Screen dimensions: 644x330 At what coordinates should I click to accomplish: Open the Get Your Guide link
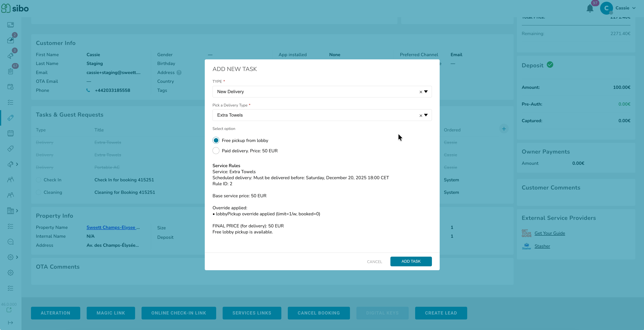(550, 233)
